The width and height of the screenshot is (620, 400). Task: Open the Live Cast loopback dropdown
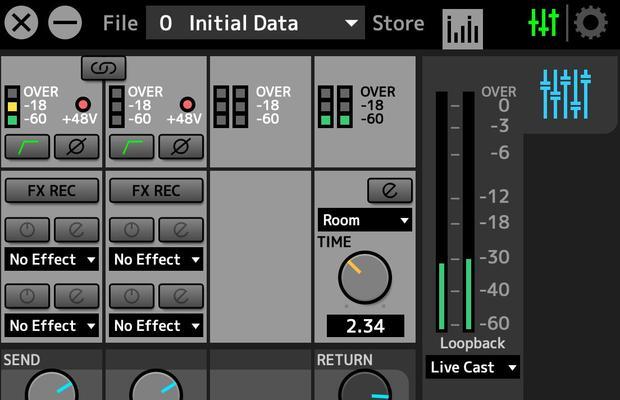[473, 367]
